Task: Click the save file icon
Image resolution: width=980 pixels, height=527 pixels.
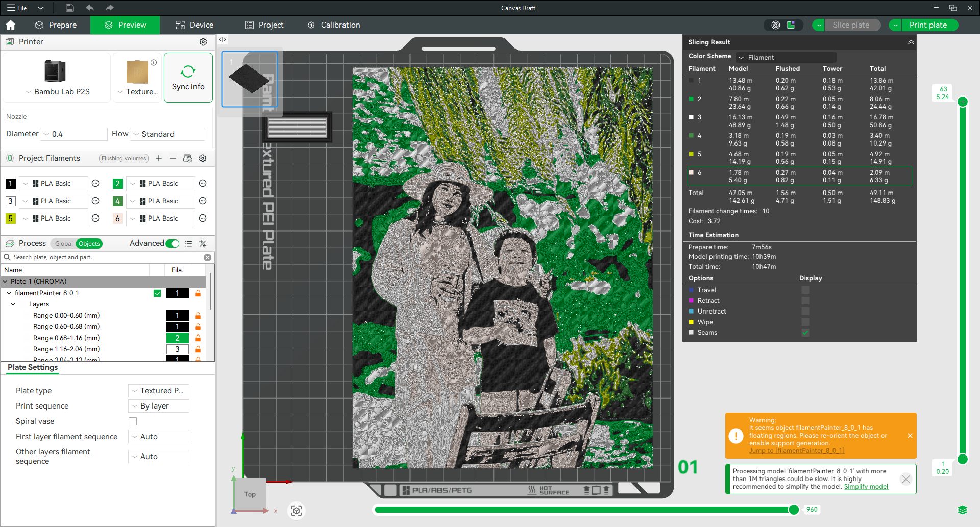Action: coord(70,8)
